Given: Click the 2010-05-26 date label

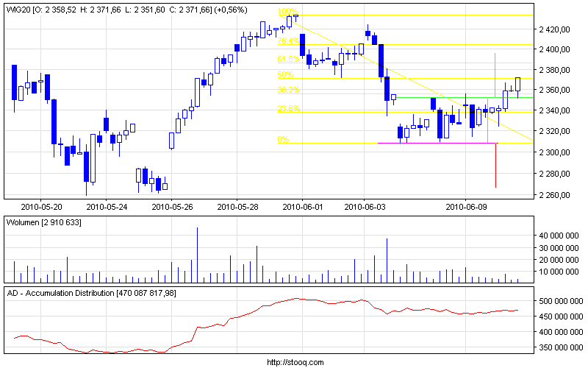Looking at the screenshot, I should point(172,207).
